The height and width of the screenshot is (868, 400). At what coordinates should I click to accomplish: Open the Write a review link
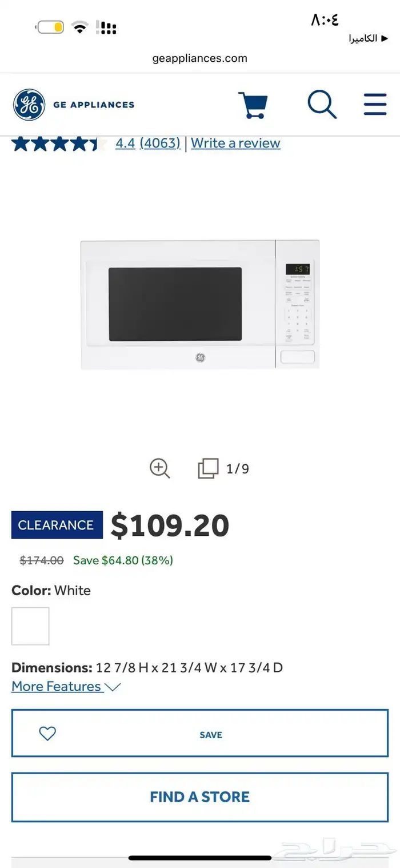pos(235,143)
